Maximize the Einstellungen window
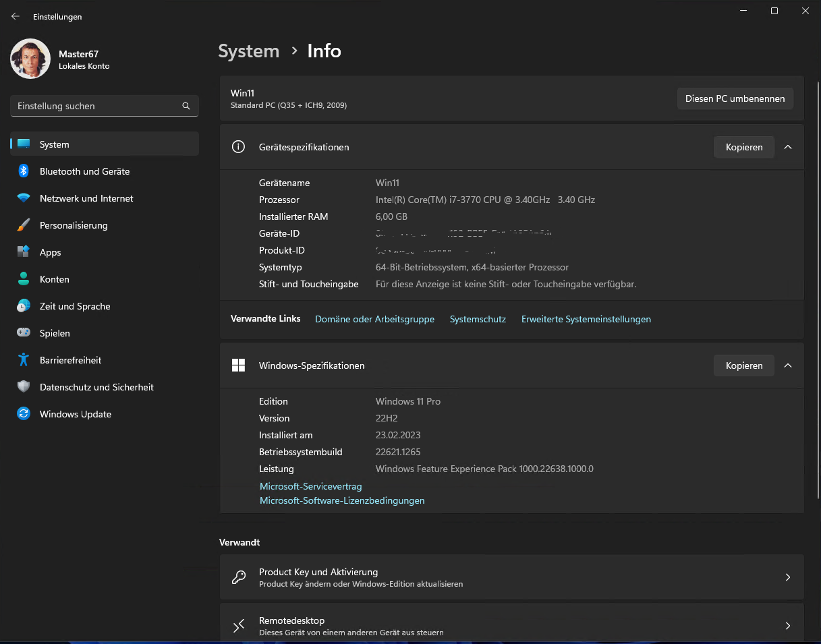The image size is (821, 644). tap(774, 11)
